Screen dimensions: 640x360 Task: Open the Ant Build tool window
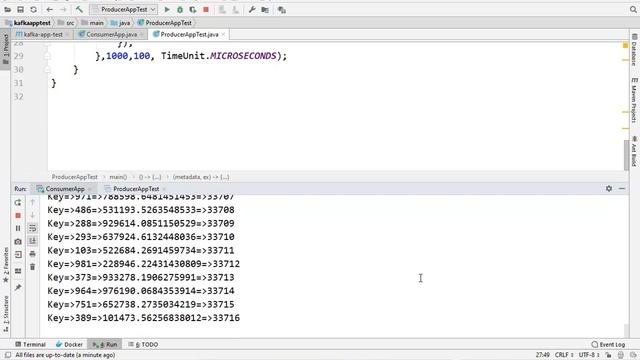click(634, 151)
